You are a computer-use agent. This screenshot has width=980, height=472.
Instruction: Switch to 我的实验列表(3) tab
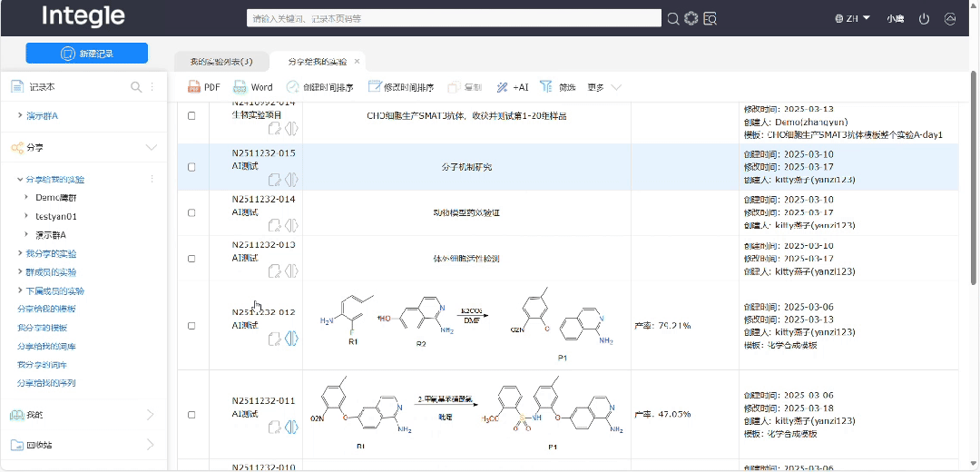pos(222,62)
